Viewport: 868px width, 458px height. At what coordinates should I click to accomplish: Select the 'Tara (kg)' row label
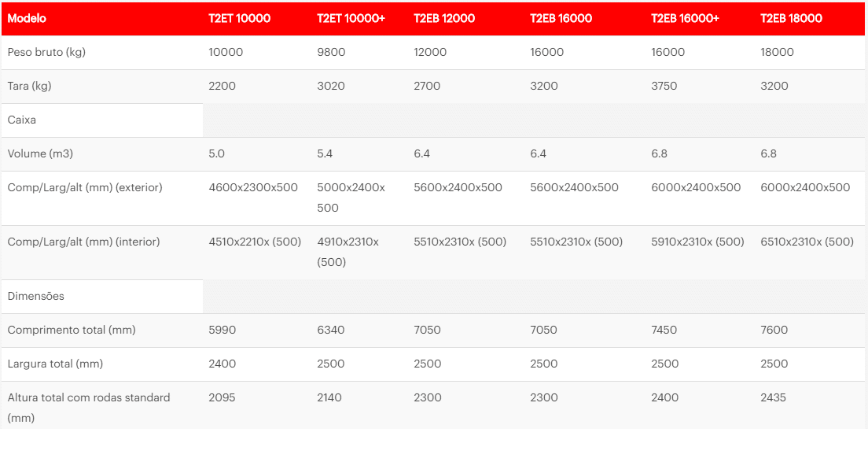pos(29,86)
